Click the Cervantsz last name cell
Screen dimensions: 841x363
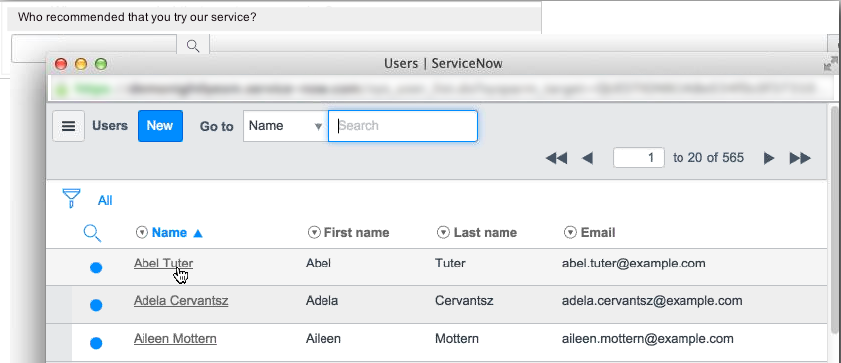click(464, 301)
